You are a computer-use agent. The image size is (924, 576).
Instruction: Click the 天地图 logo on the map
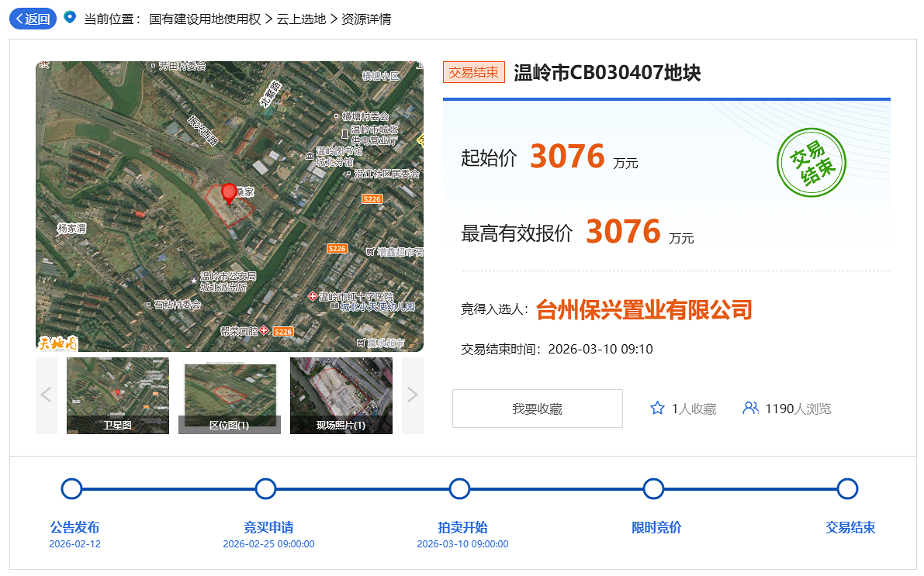pos(58,342)
